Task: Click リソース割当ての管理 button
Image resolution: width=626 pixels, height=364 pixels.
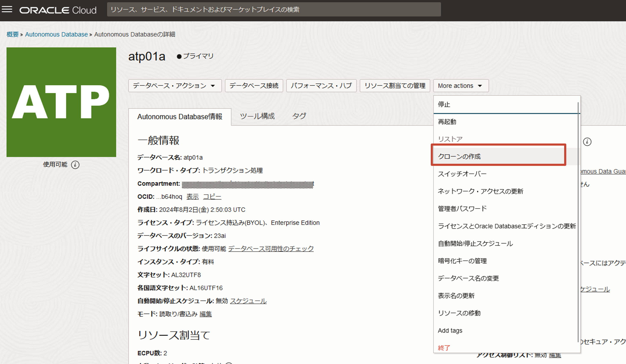Action: click(394, 86)
